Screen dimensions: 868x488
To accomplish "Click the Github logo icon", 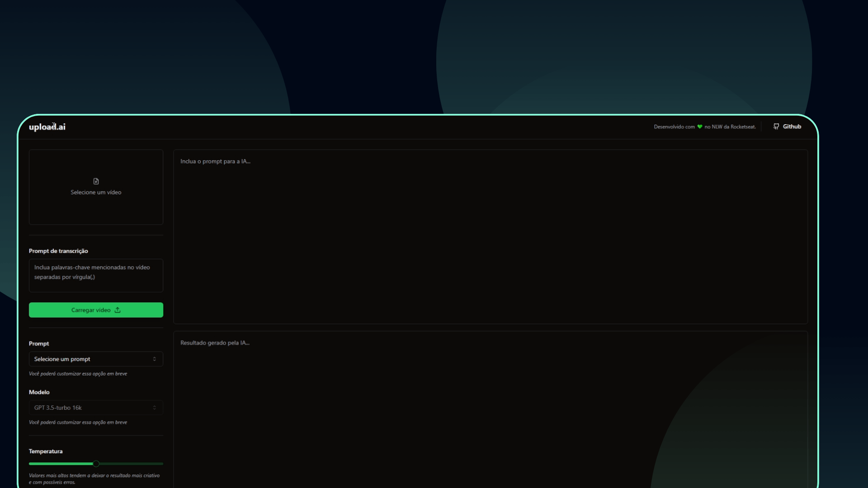I will 776,127.
